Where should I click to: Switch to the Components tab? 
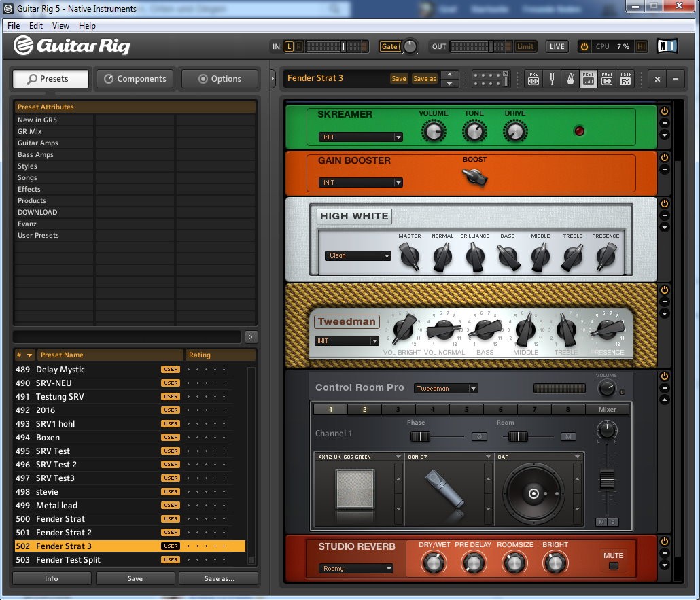135,79
